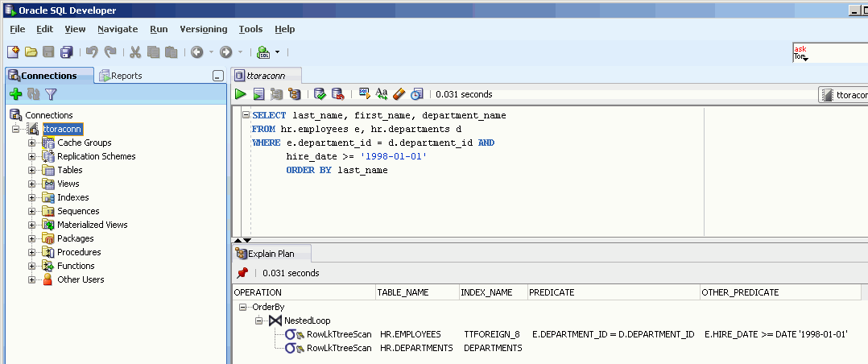The width and height of the screenshot is (868, 364).
Task: Click the TABLE_NAME column header
Action: 417,292
